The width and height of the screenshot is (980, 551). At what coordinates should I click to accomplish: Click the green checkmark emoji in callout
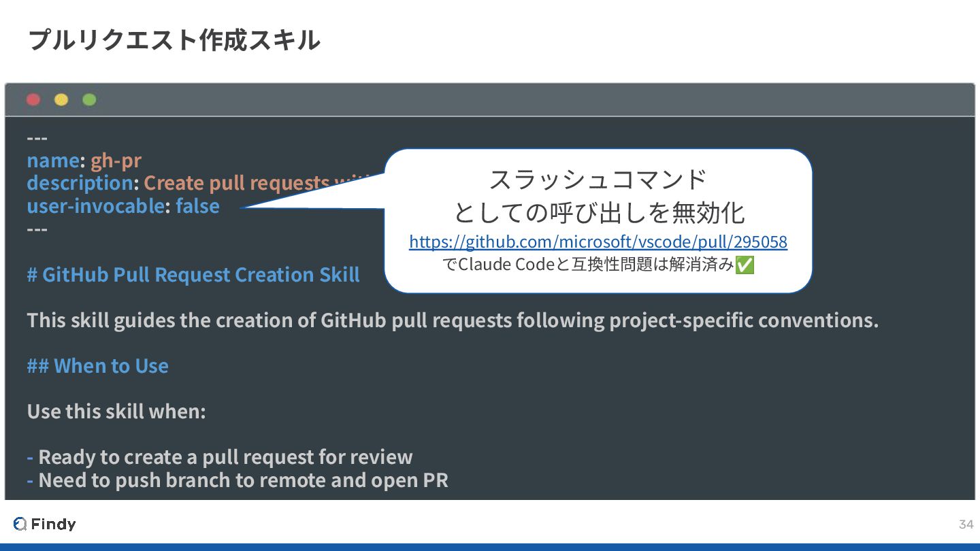click(x=745, y=265)
